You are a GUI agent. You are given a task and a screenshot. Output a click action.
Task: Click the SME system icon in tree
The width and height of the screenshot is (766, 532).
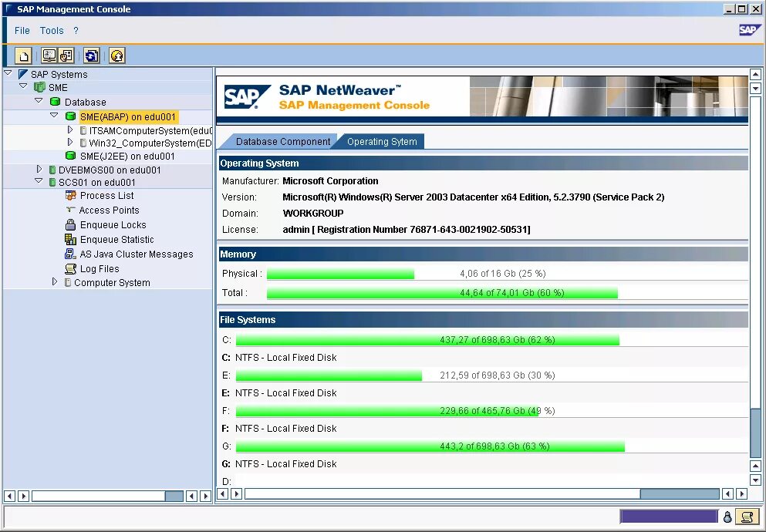tap(39, 87)
